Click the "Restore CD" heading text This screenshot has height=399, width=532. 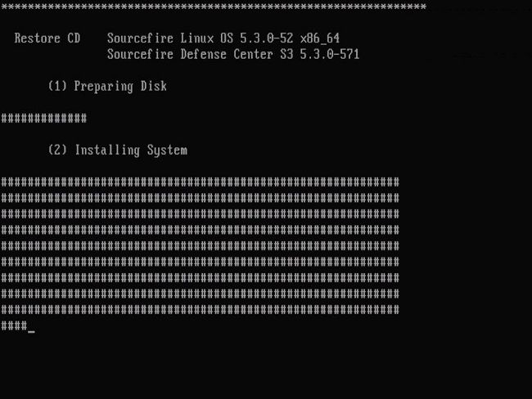(x=47, y=38)
